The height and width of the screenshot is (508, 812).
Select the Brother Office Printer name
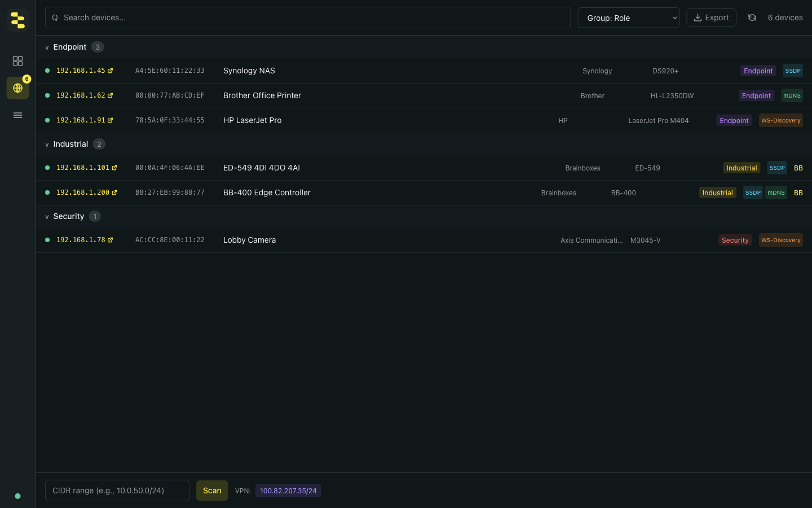[x=262, y=95]
